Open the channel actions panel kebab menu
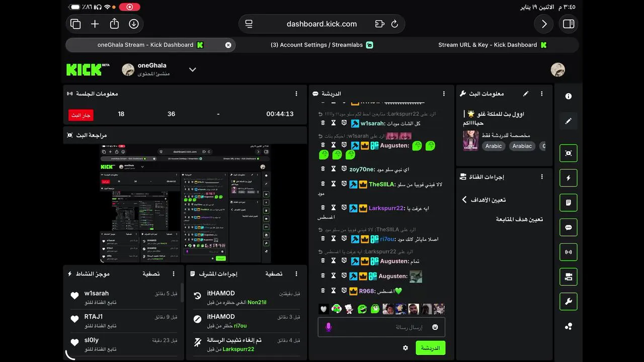This screenshot has height=362, width=644. (x=542, y=176)
